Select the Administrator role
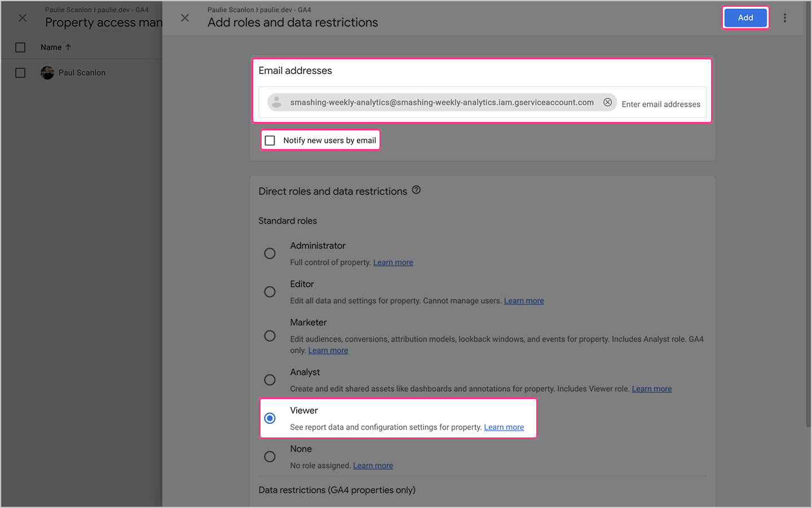Image resolution: width=812 pixels, height=508 pixels. (270, 253)
